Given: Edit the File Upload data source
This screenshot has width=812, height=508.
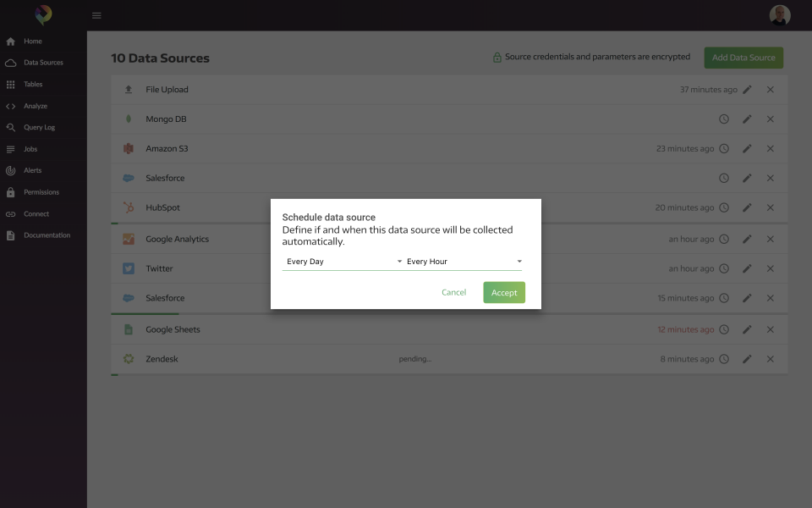Looking at the screenshot, I should [747, 90].
